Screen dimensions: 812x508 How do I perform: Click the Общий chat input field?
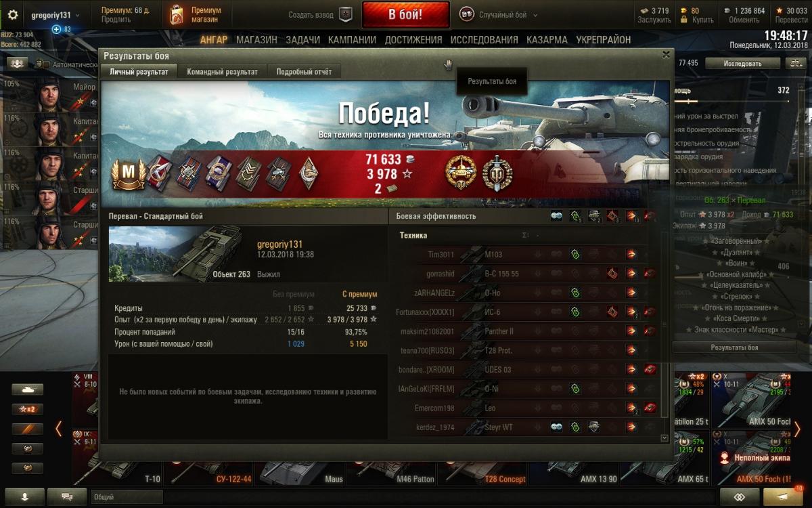127,496
